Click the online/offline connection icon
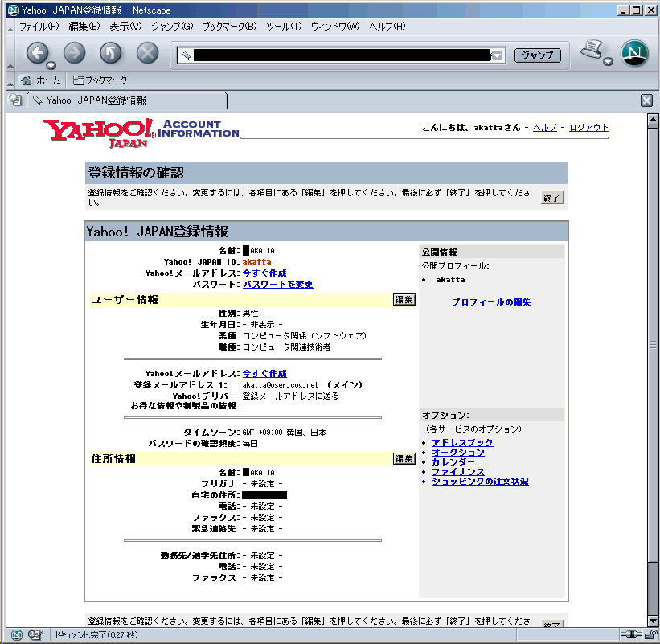660x644 pixels. click(x=630, y=634)
